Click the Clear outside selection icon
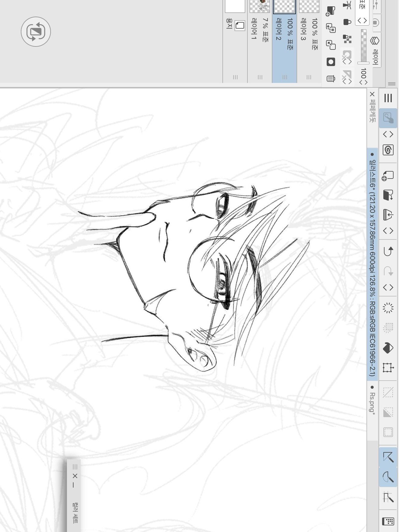The width and height of the screenshot is (399, 532). (x=388, y=328)
